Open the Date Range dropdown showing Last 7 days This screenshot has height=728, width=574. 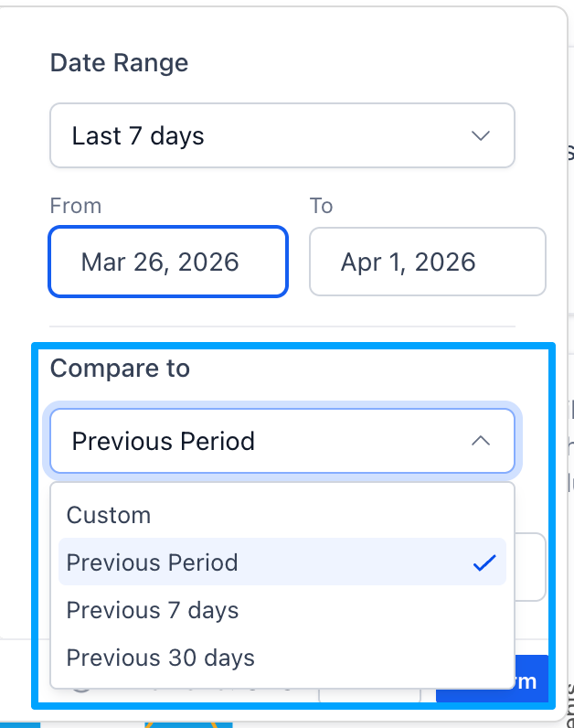pyautogui.click(x=274, y=136)
